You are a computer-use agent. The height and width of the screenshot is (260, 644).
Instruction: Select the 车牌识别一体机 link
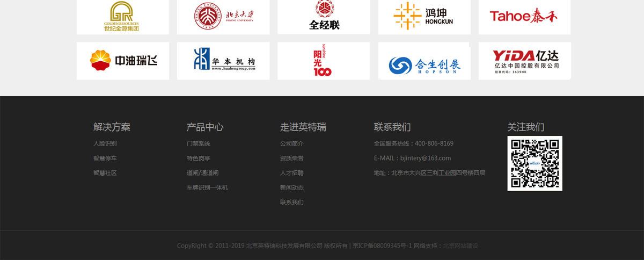click(x=207, y=187)
